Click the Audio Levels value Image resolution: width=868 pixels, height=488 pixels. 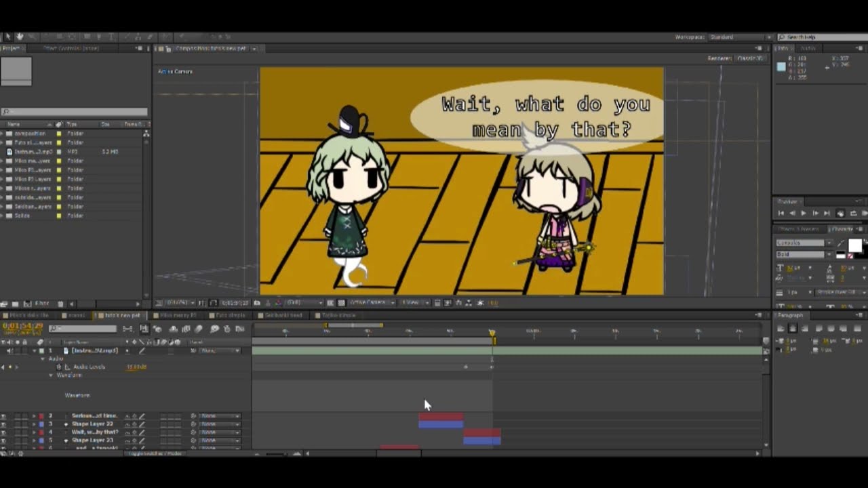[x=136, y=367]
